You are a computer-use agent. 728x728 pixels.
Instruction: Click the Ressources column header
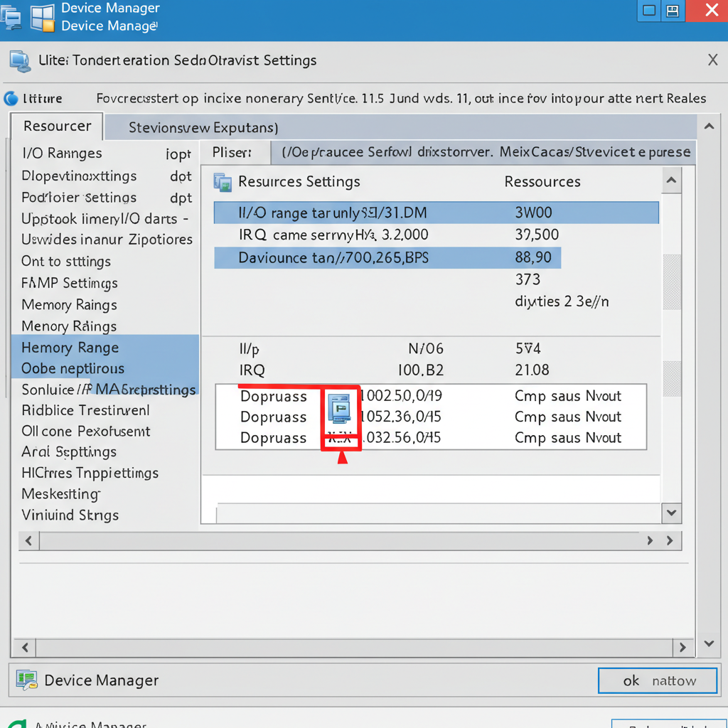pos(542,181)
